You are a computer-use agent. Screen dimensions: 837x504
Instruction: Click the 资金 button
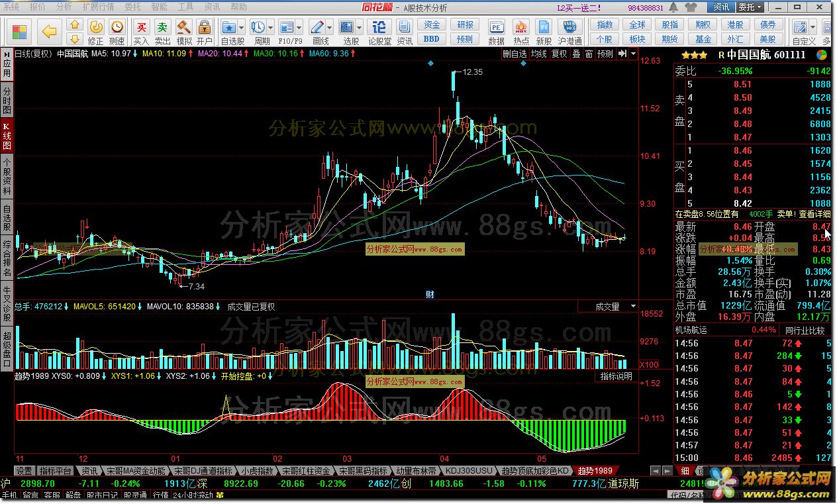point(432,25)
